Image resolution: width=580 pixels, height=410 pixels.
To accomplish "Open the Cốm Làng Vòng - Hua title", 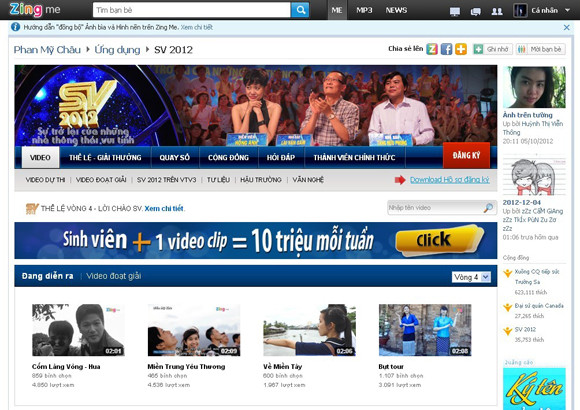I will [66, 366].
